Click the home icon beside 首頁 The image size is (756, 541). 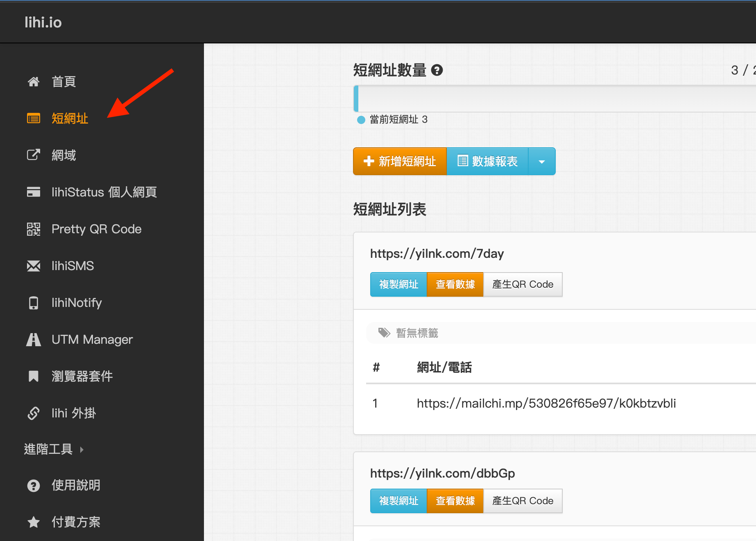pos(33,82)
